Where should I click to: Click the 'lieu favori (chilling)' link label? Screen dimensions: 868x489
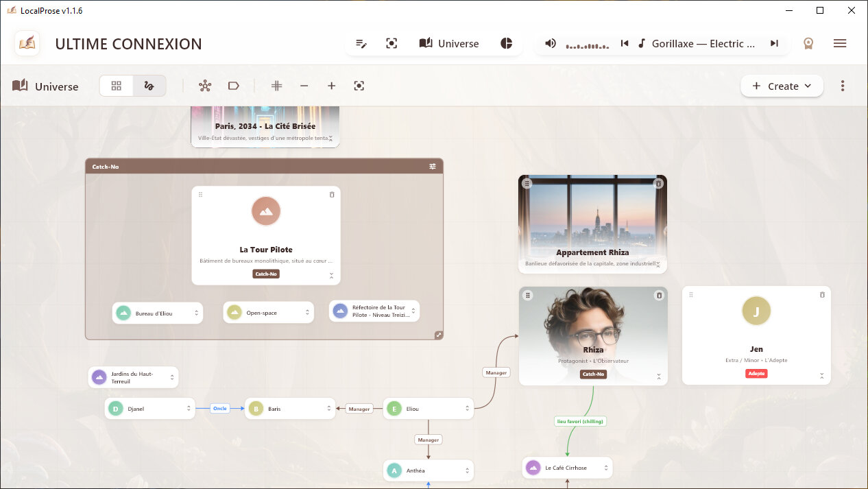pyautogui.click(x=580, y=421)
